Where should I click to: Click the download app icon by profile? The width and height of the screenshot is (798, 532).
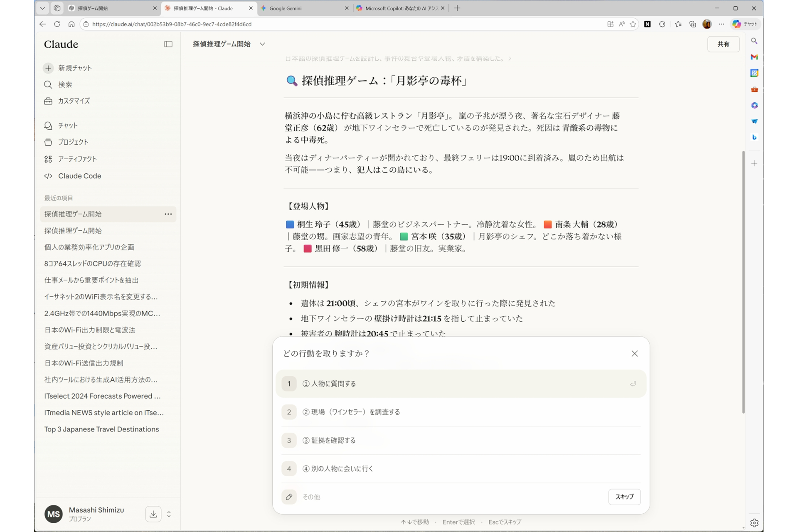pyautogui.click(x=153, y=514)
